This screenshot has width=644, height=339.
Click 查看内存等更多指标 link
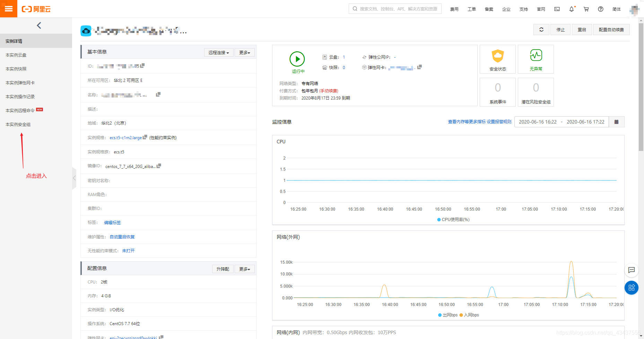pyautogui.click(x=467, y=122)
